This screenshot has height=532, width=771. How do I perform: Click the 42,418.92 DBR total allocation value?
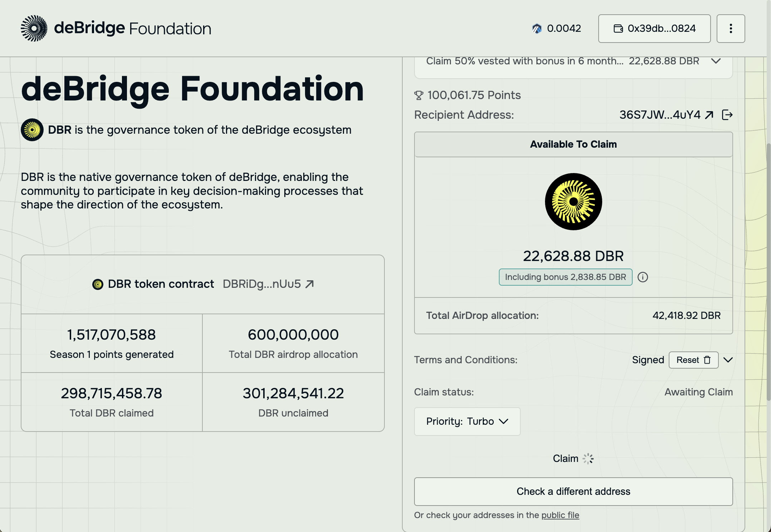(686, 316)
